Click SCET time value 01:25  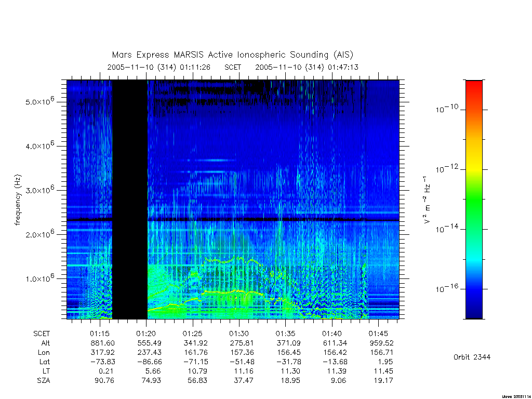(x=193, y=334)
